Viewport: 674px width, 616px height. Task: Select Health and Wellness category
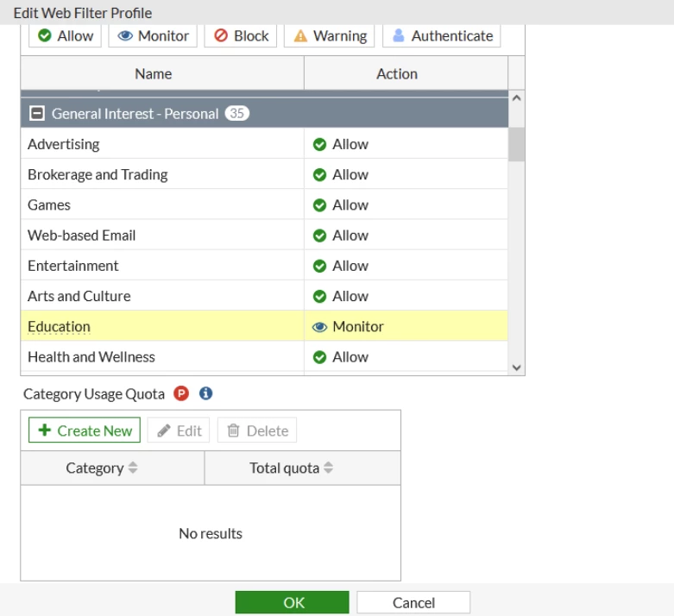click(264, 357)
